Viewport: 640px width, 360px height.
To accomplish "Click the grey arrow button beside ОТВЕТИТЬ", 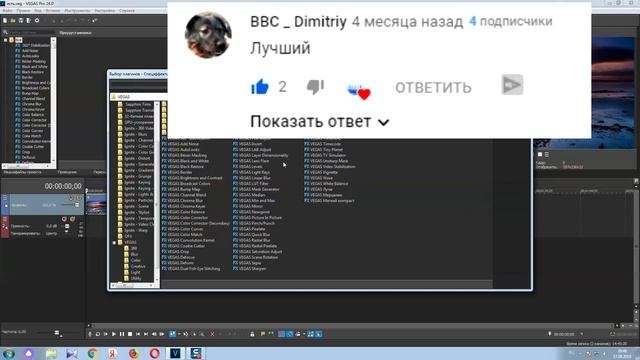I will (512, 85).
